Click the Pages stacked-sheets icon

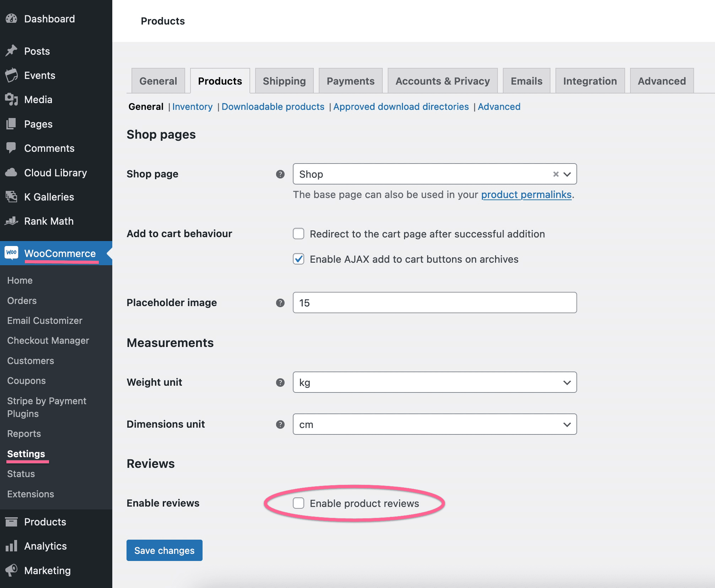tap(11, 124)
